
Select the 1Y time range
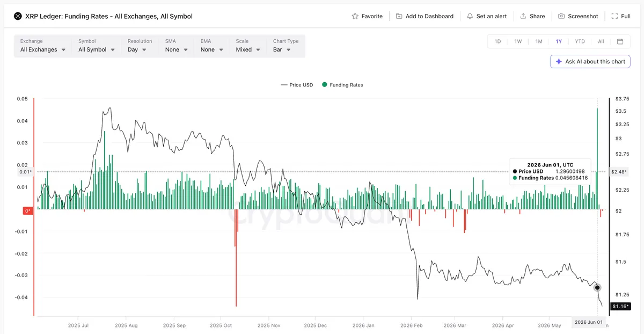pyautogui.click(x=559, y=41)
